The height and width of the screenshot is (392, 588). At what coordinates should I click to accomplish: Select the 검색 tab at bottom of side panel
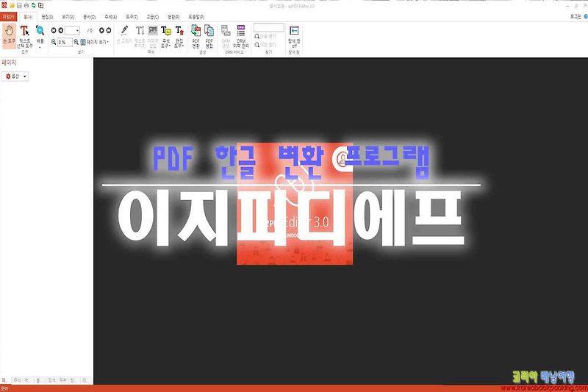tap(51, 380)
